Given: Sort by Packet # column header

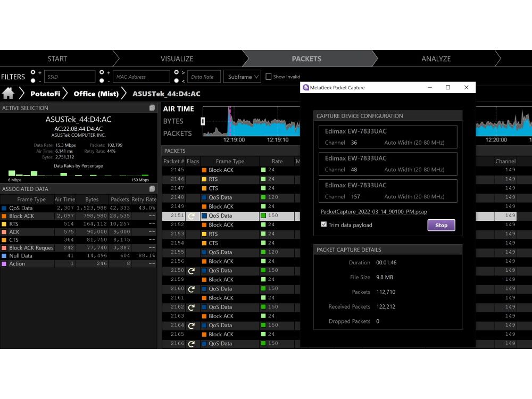Looking at the screenshot, I should (x=173, y=161).
